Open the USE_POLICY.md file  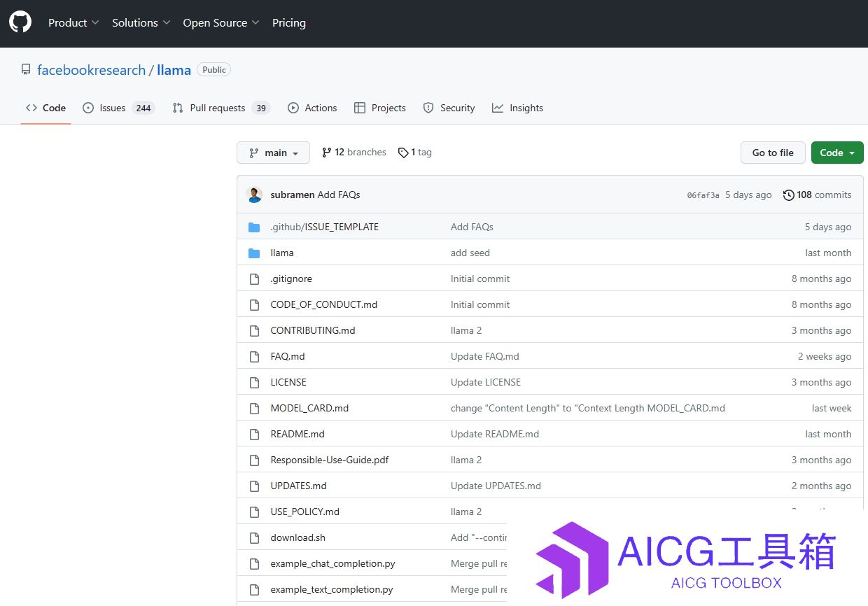click(305, 512)
